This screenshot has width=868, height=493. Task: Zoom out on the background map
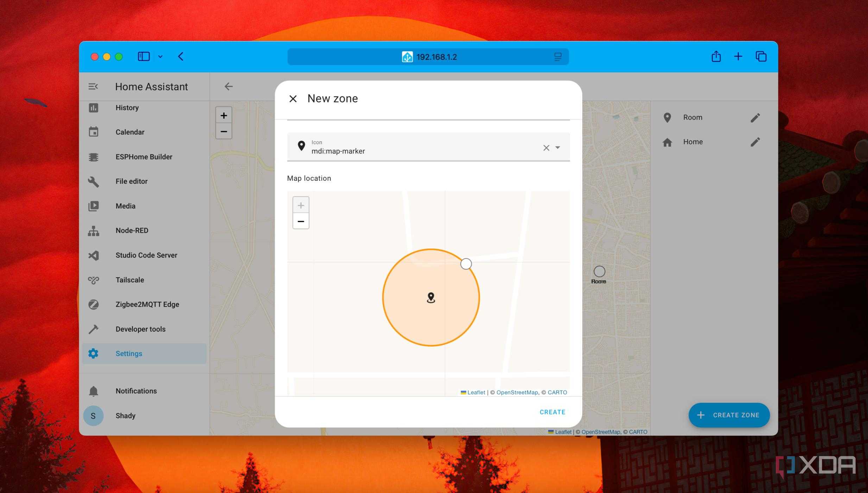(224, 132)
